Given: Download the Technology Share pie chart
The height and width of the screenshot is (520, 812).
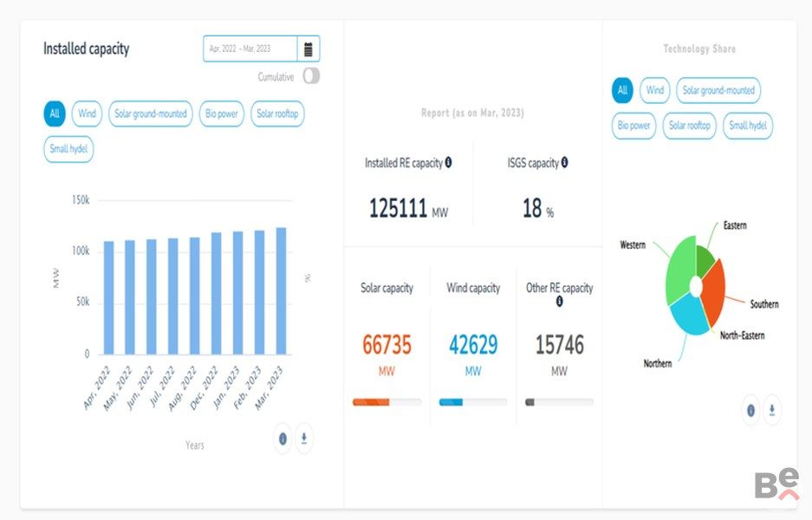Looking at the screenshot, I should (771, 409).
